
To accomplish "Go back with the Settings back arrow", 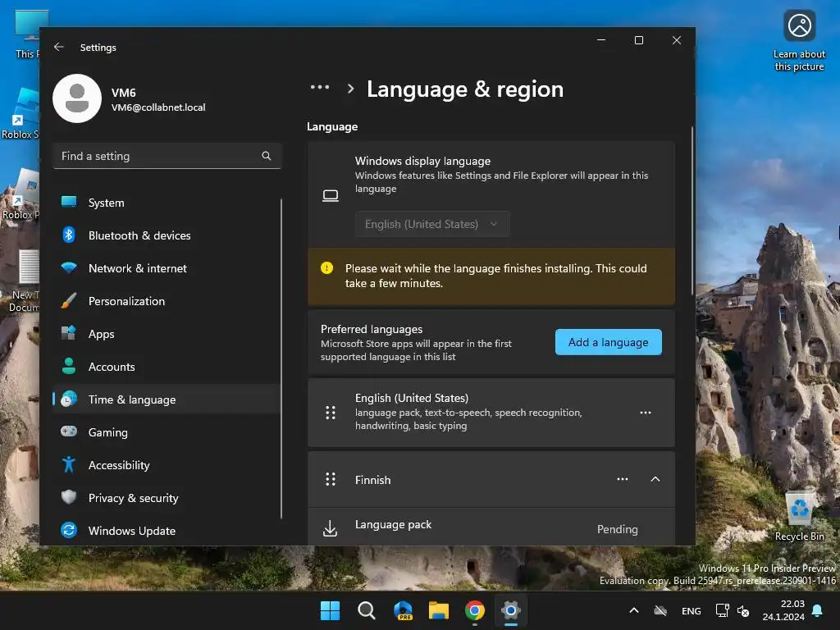I will (59, 47).
